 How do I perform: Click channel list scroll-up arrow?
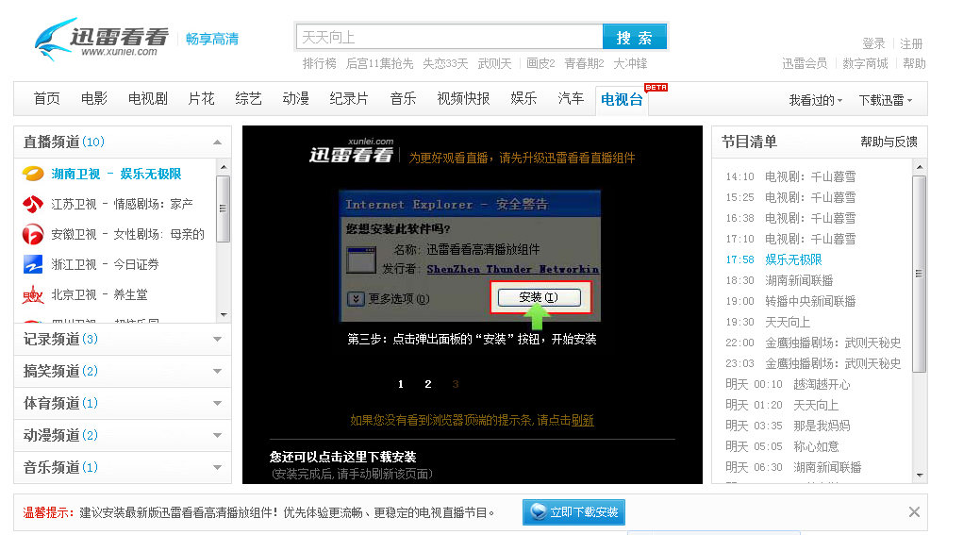tap(224, 167)
